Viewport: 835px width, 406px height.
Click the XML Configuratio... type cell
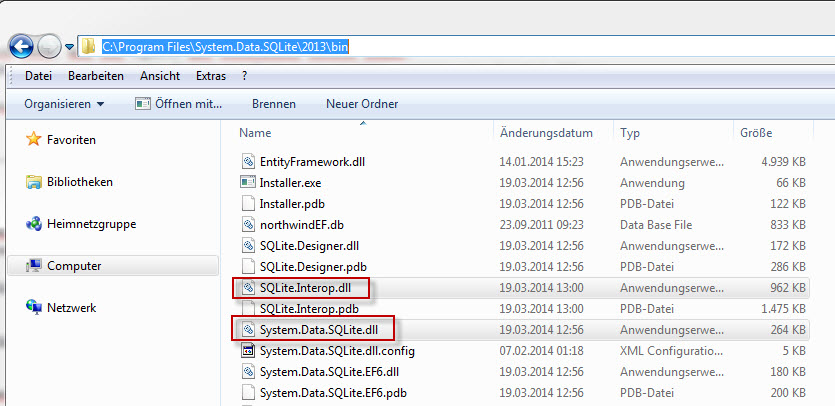(672, 351)
